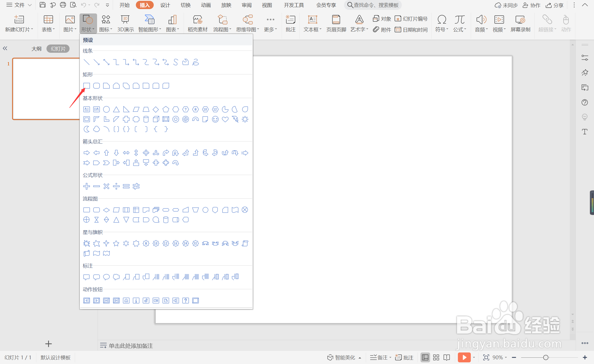Click the search commands field
Image resolution: width=594 pixels, height=364 pixels.
pyautogui.click(x=373, y=5)
